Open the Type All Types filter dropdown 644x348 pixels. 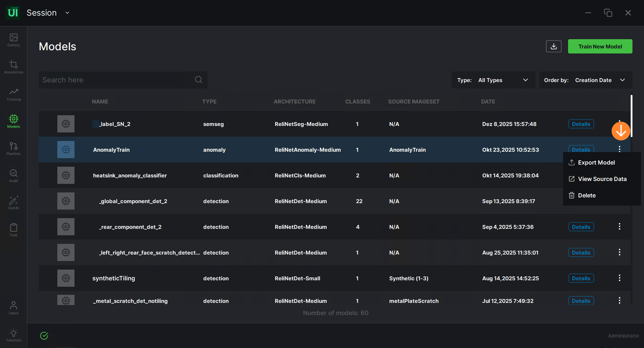click(493, 80)
